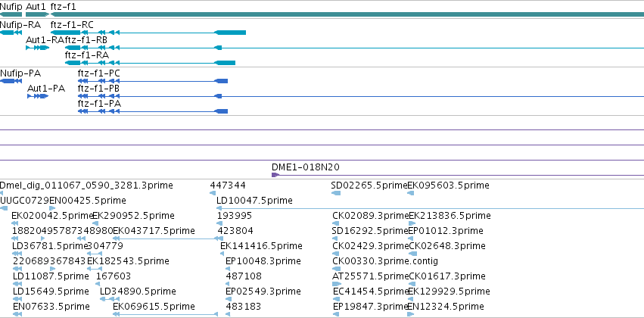Image resolution: width=644 pixels, height=318 pixels.
Task: Select the Nufip-RA transcript glyph
Action: 11,33
